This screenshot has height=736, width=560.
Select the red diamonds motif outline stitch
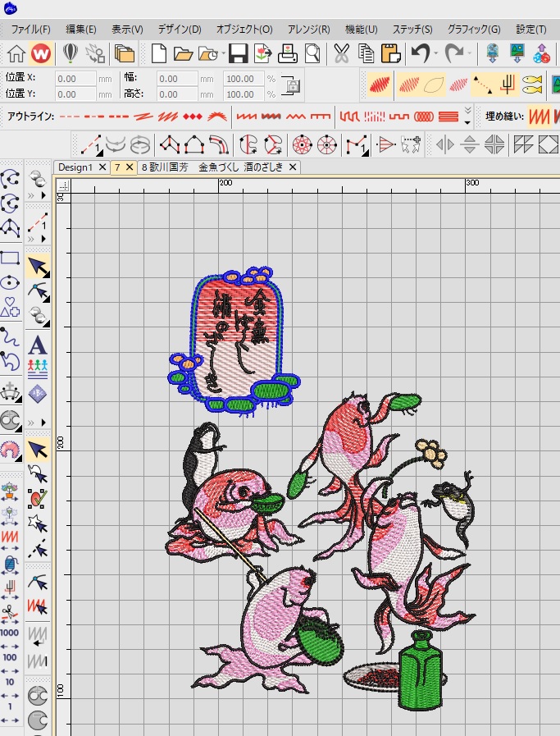point(193,117)
